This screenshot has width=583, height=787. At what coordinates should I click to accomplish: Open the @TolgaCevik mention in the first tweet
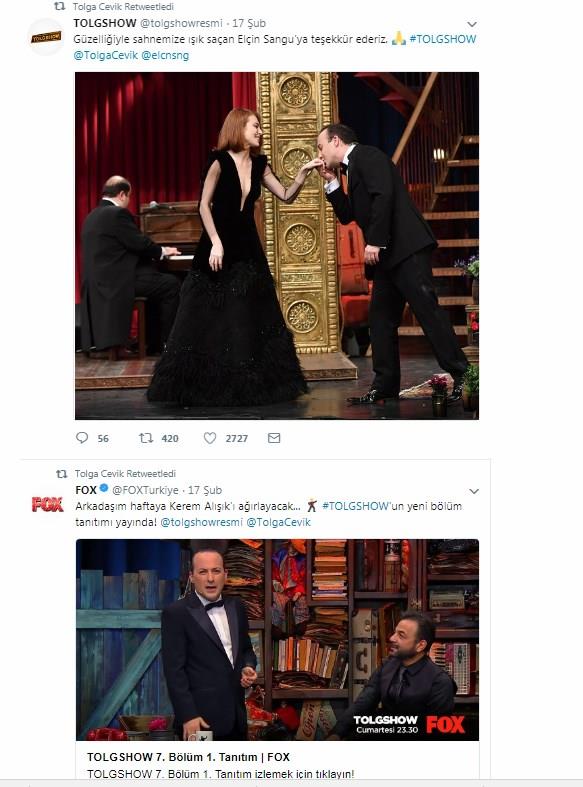[105, 55]
